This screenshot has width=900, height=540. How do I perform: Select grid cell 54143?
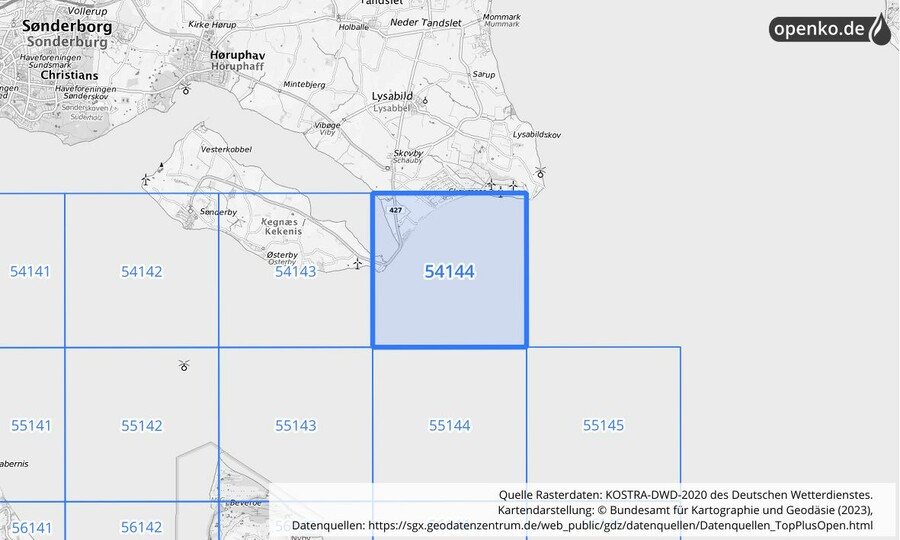click(295, 270)
